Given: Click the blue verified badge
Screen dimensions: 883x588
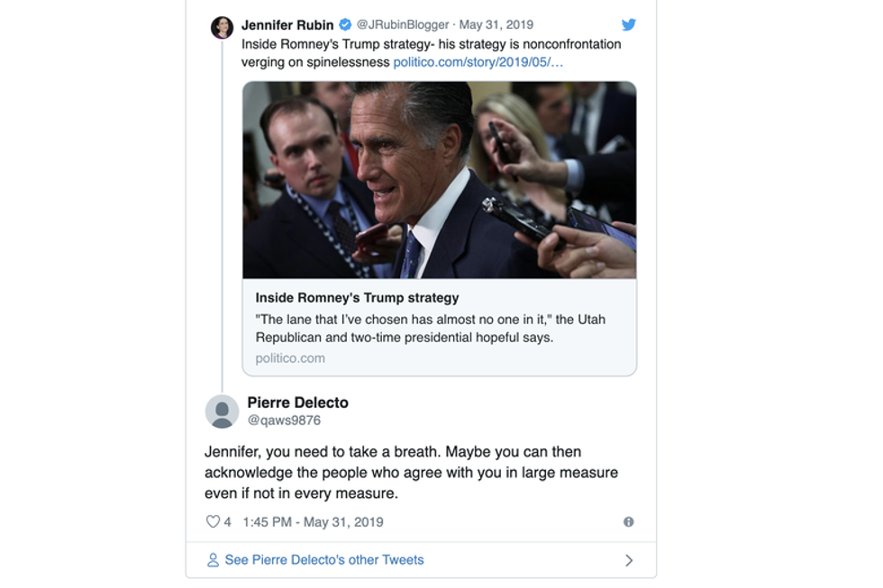Looking at the screenshot, I should point(345,25).
